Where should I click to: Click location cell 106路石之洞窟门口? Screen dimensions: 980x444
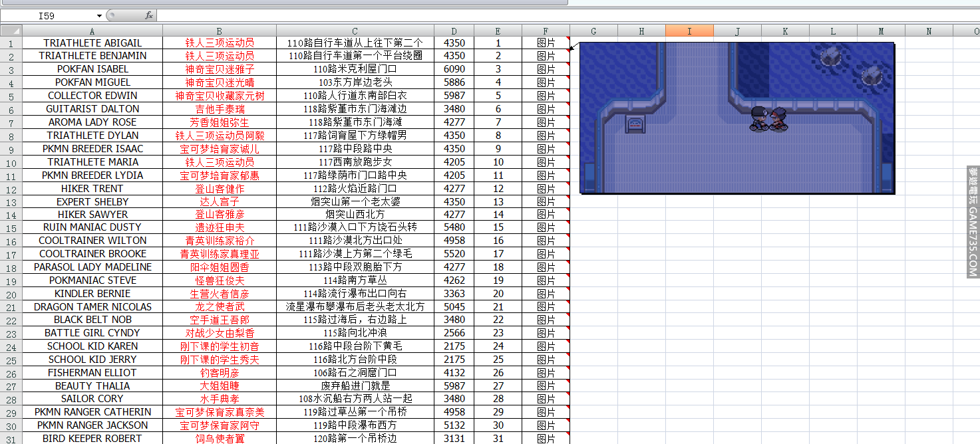tap(355, 373)
